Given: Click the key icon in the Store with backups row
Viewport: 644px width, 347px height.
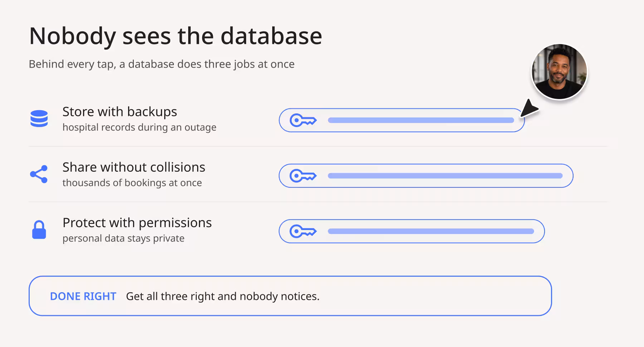Looking at the screenshot, I should tap(303, 120).
